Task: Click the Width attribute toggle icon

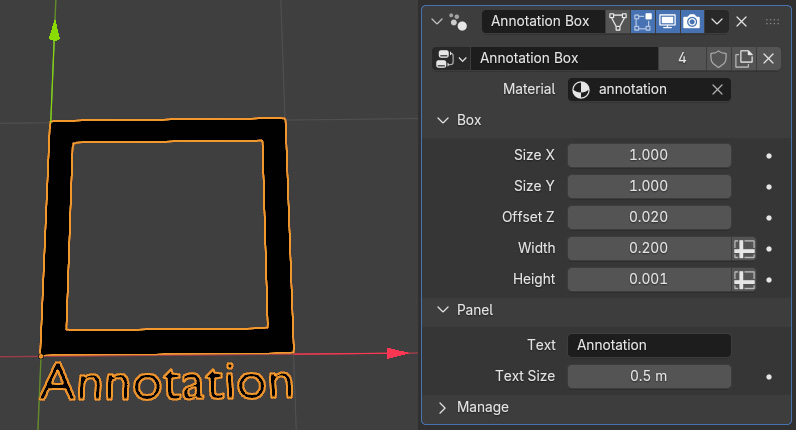Action: coord(743,248)
